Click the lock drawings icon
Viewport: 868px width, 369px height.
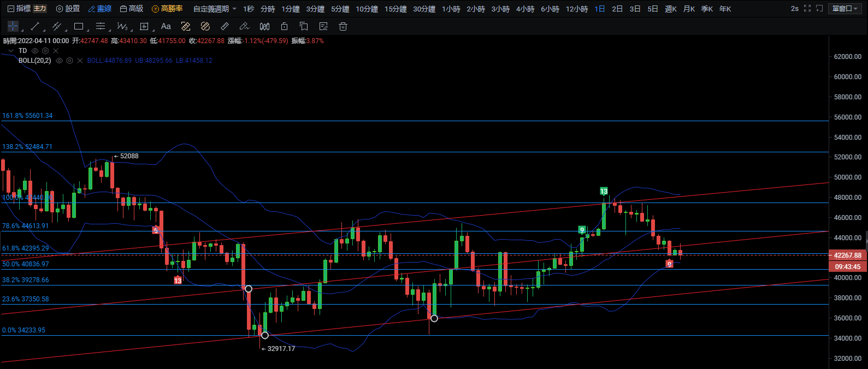tap(284, 26)
